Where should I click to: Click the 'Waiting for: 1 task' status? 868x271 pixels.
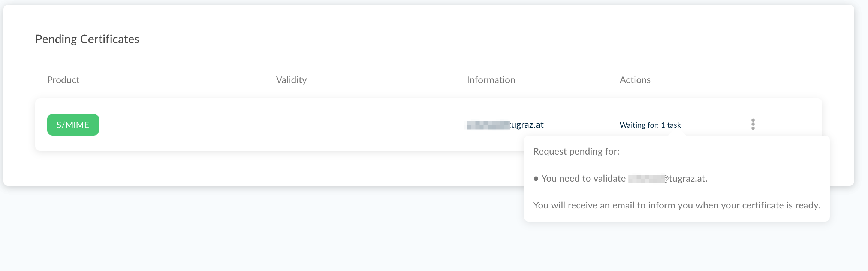[x=650, y=125]
